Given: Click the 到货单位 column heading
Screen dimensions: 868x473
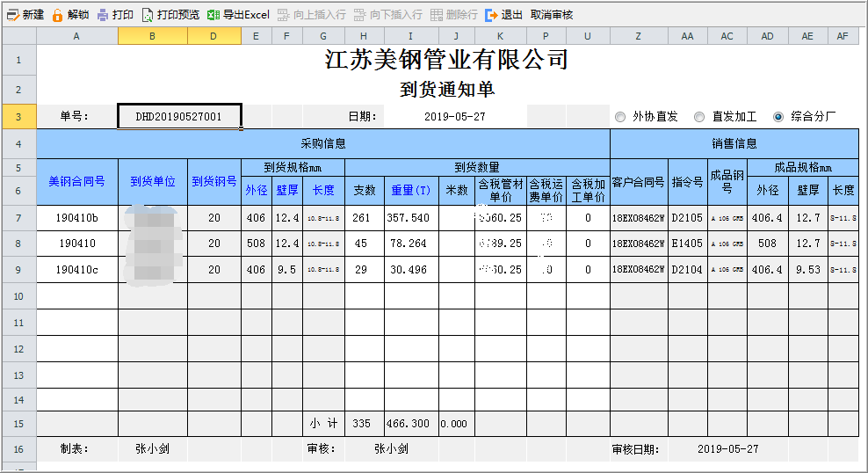Looking at the screenshot, I should [x=153, y=182].
